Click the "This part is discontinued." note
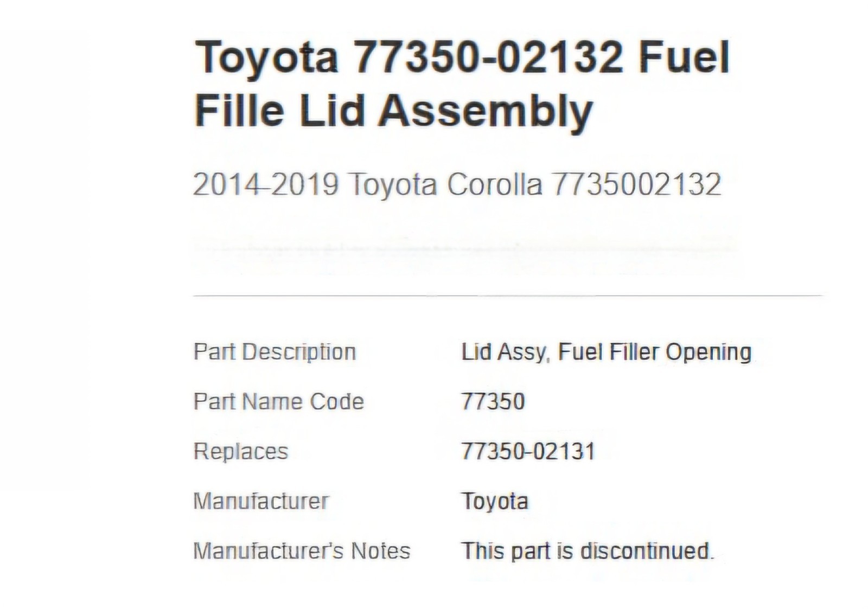Viewport: 868px width, 609px height. coord(587,552)
